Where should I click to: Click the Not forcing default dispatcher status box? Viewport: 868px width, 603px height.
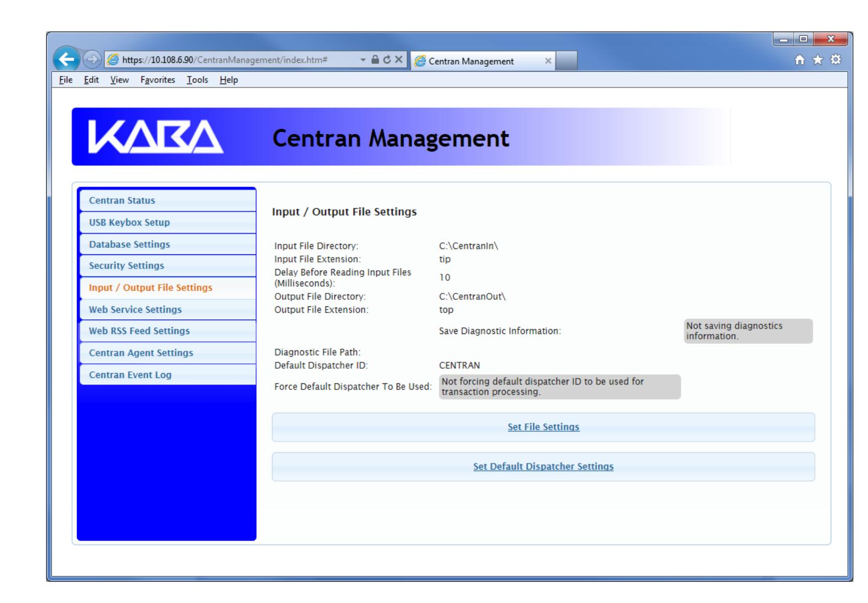tap(560, 387)
